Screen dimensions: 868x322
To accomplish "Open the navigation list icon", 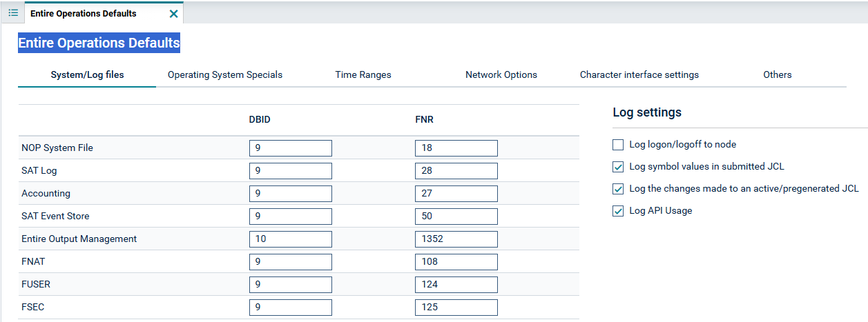I will [13, 13].
